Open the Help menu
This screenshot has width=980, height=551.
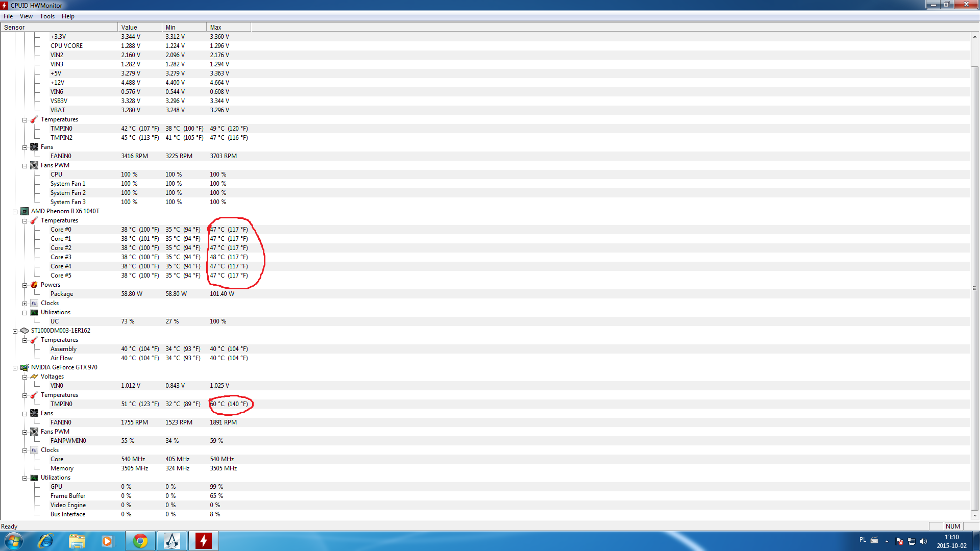click(x=68, y=16)
